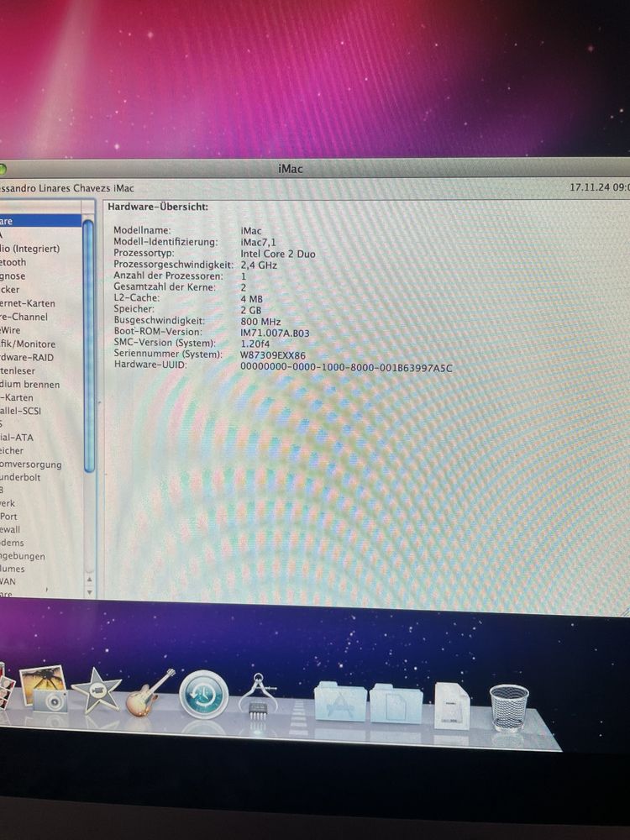Select Audio (Integriert) in the sidebar
This screenshot has height=840, width=630.
click(x=29, y=249)
